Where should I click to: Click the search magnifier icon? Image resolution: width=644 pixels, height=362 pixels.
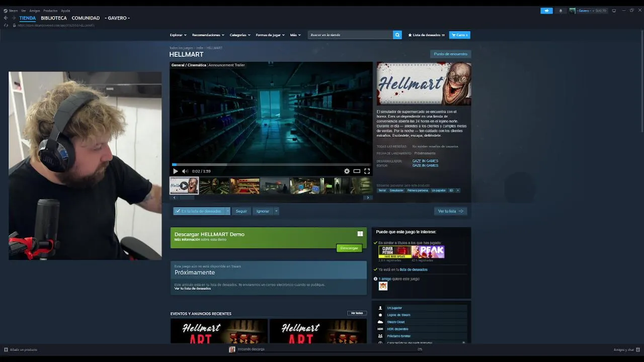(397, 35)
